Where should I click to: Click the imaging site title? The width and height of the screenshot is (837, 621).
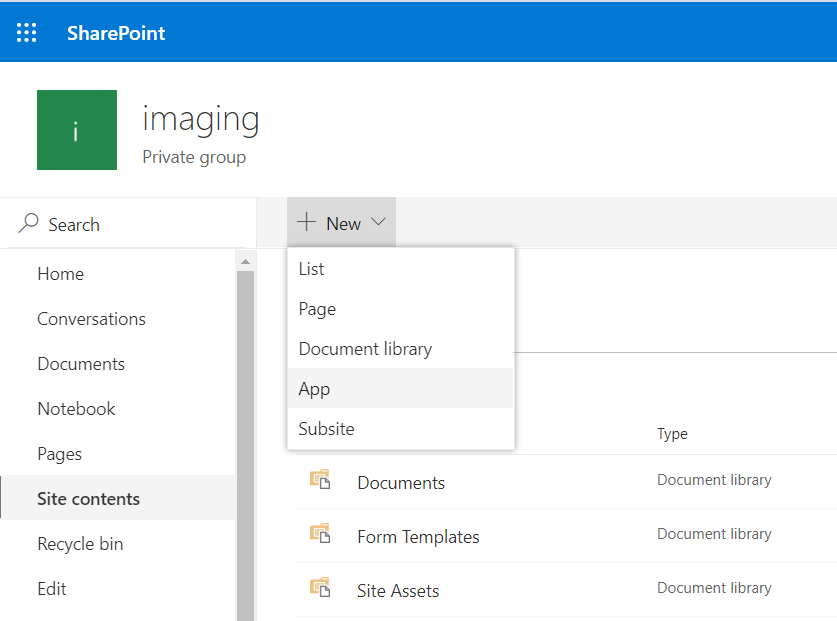pyautogui.click(x=201, y=120)
